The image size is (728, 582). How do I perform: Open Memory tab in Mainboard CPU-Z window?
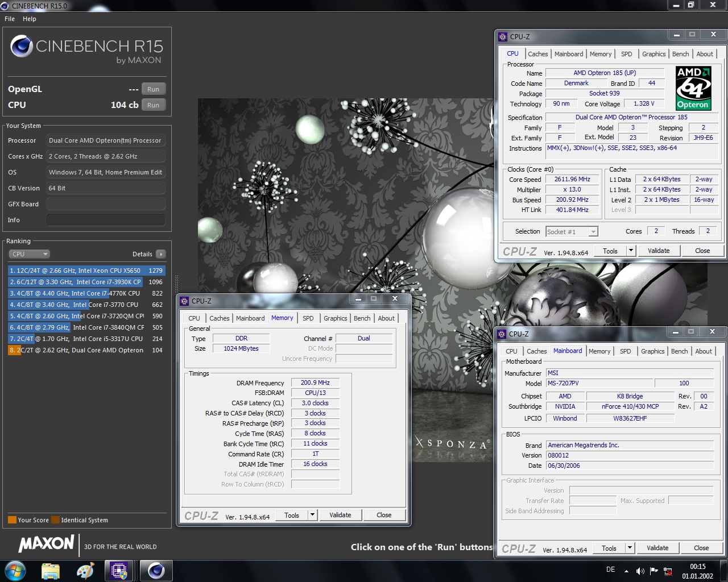(x=599, y=351)
